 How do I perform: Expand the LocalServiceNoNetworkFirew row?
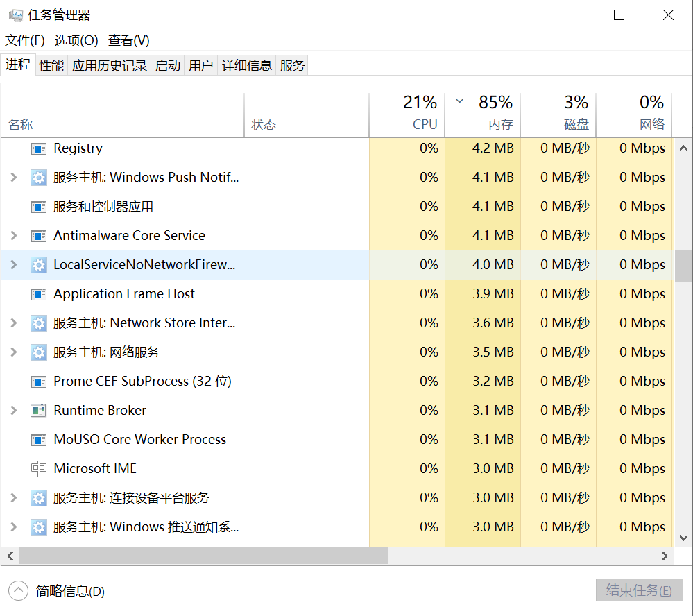click(x=14, y=265)
